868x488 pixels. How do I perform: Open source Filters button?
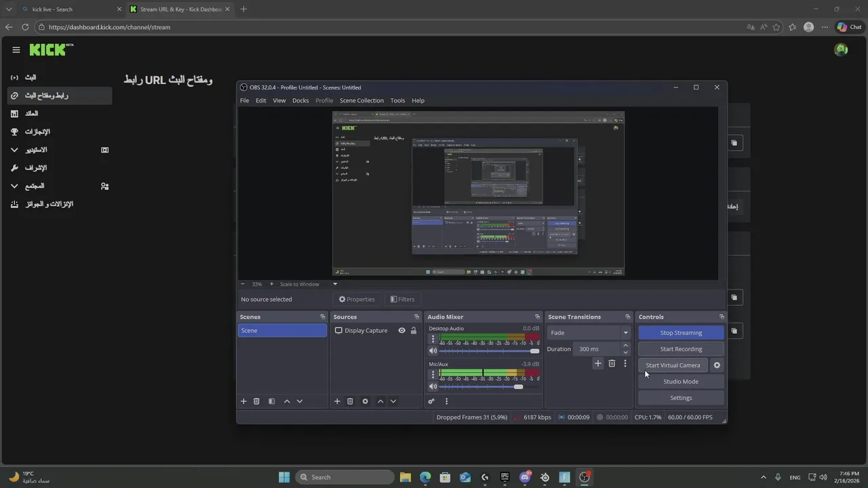pyautogui.click(x=402, y=299)
